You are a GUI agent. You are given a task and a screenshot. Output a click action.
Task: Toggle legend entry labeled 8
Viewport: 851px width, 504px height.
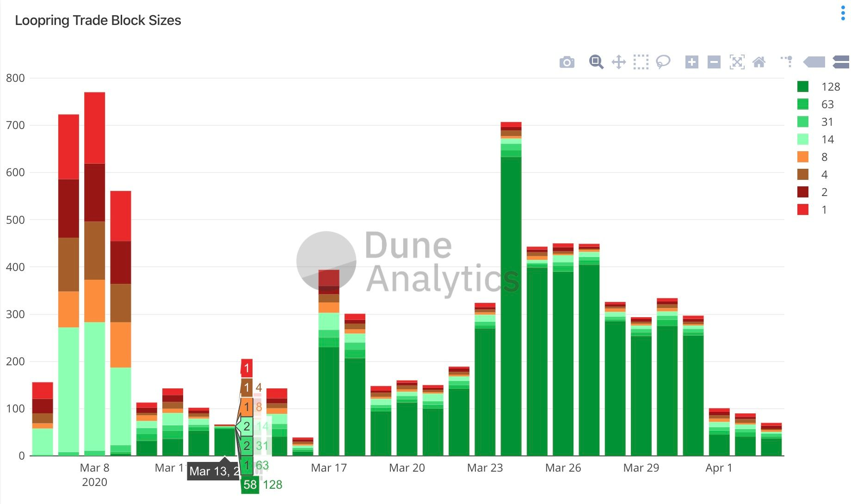point(813,157)
